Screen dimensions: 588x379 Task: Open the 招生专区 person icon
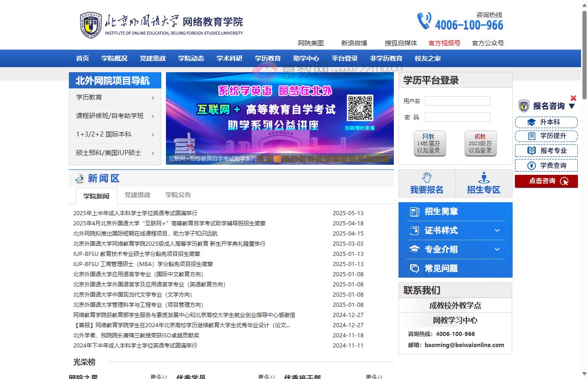point(484,178)
